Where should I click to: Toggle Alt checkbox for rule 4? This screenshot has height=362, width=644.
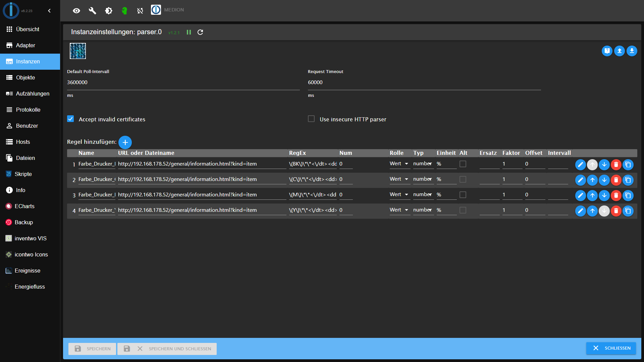pos(463,210)
